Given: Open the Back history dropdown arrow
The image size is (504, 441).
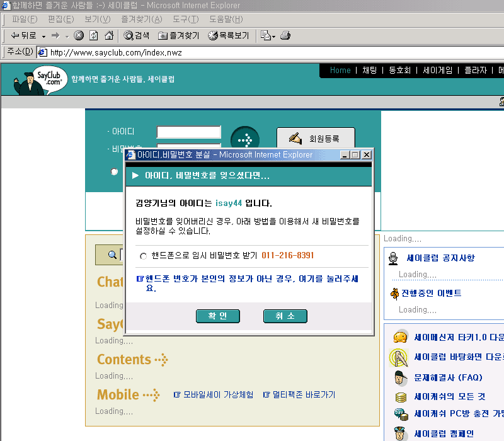Looking at the screenshot, I should [x=43, y=37].
